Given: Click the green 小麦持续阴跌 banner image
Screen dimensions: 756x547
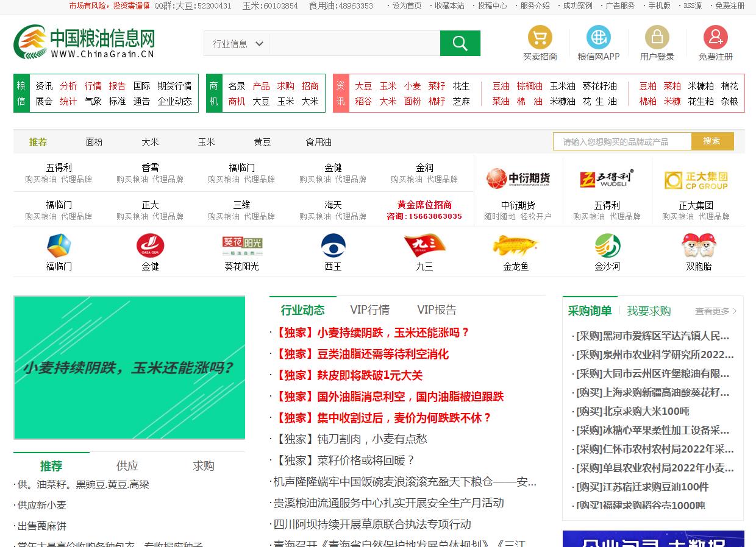Looking at the screenshot, I should [x=129, y=367].
